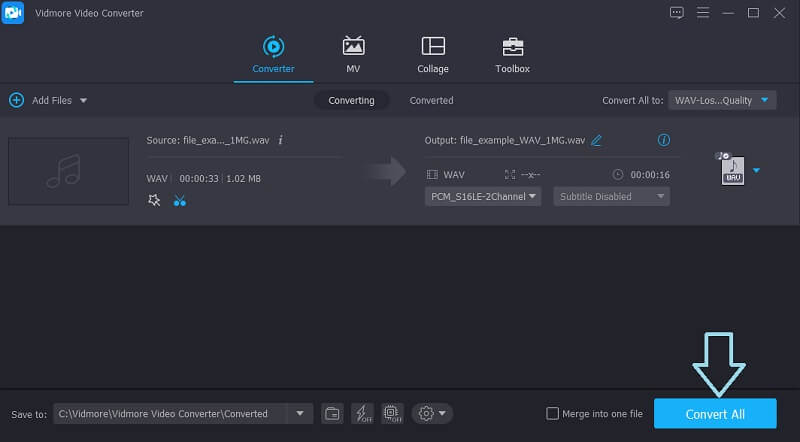
Task: Enable the Merge into one file checkbox
Action: coord(553,414)
